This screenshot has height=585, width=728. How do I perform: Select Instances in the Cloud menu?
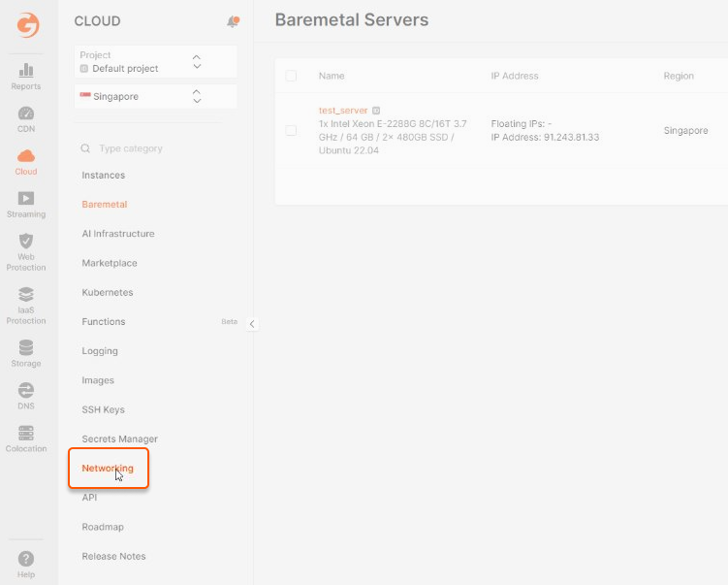pos(104,176)
